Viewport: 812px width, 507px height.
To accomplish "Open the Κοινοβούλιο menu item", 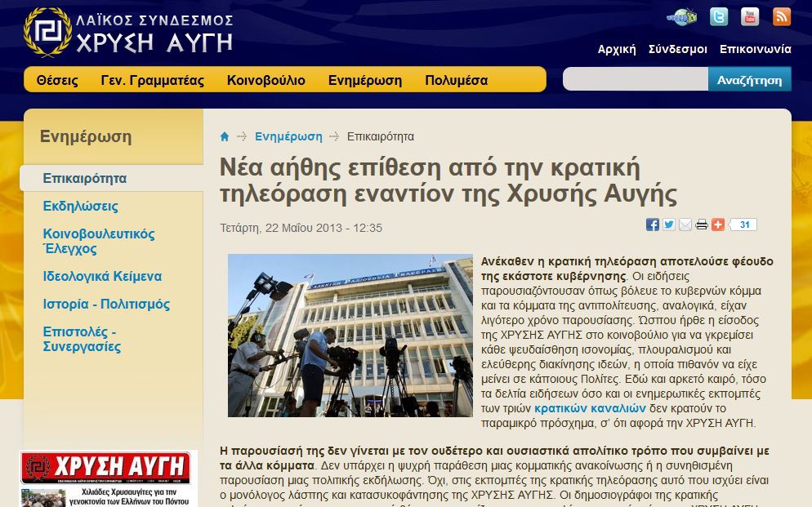I will point(266,80).
